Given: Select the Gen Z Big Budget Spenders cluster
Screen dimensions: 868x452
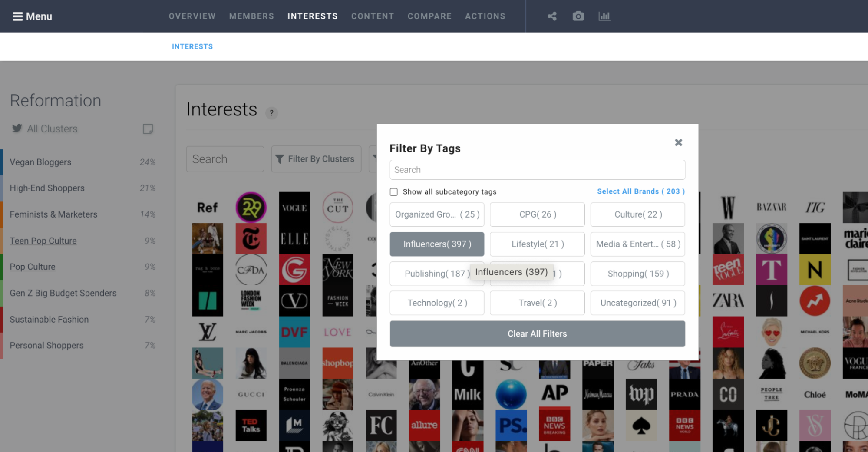Looking at the screenshot, I should point(83,293).
